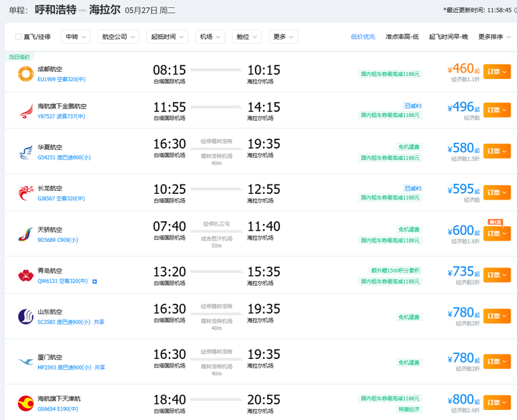Sort by 准点率高-低
The height and width of the screenshot is (420, 517).
coord(402,37)
